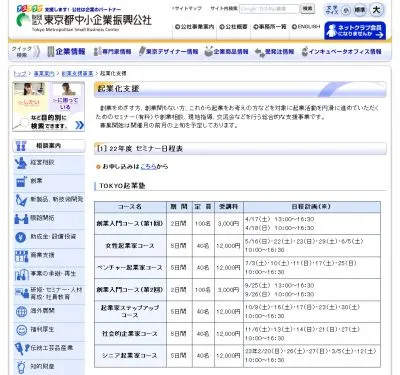Open the 受発注情報 quick search tab

(275, 52)
